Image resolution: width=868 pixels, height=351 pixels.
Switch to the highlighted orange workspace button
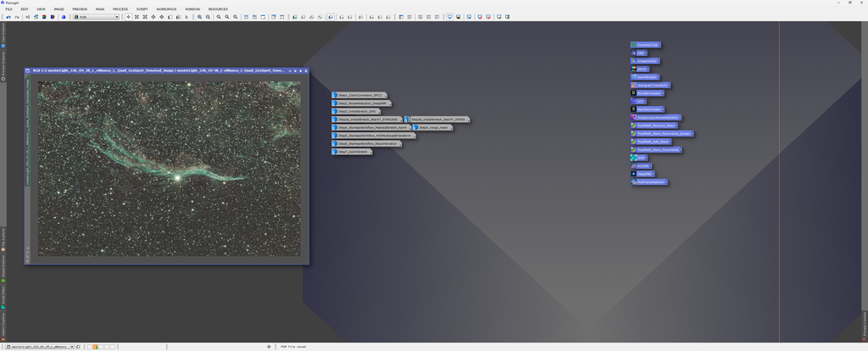pos(95,347)
